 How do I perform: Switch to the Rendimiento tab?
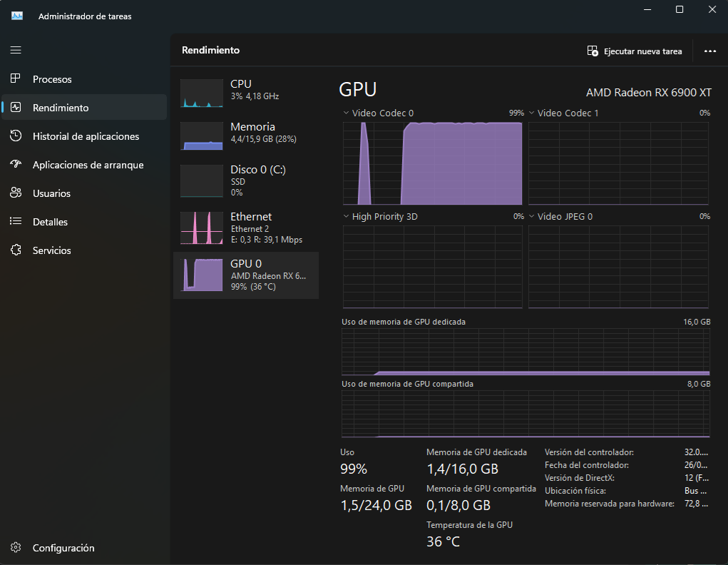click(x=85, y=107)
